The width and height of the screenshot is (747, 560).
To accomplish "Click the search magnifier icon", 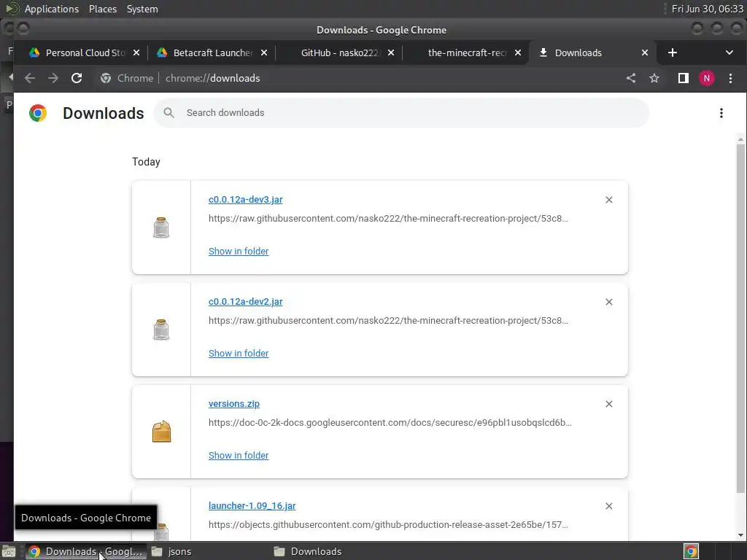I will 169,113.
